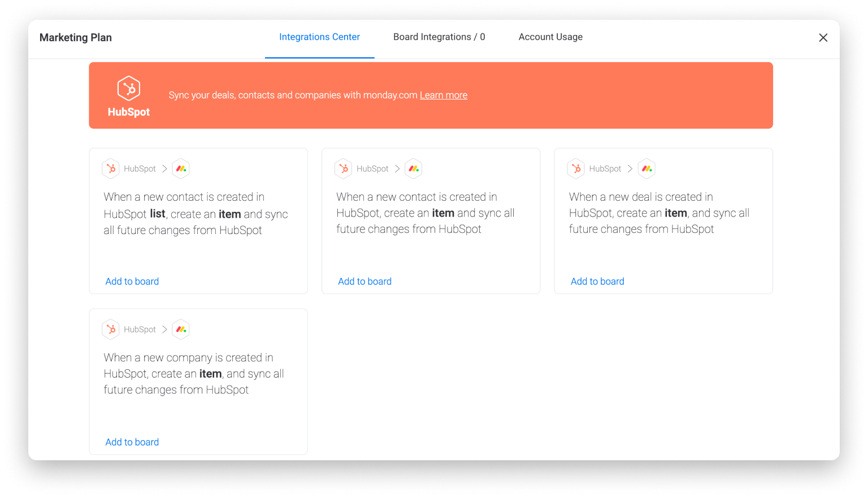Click monday.com icon in new deal card

coord(646,168)
